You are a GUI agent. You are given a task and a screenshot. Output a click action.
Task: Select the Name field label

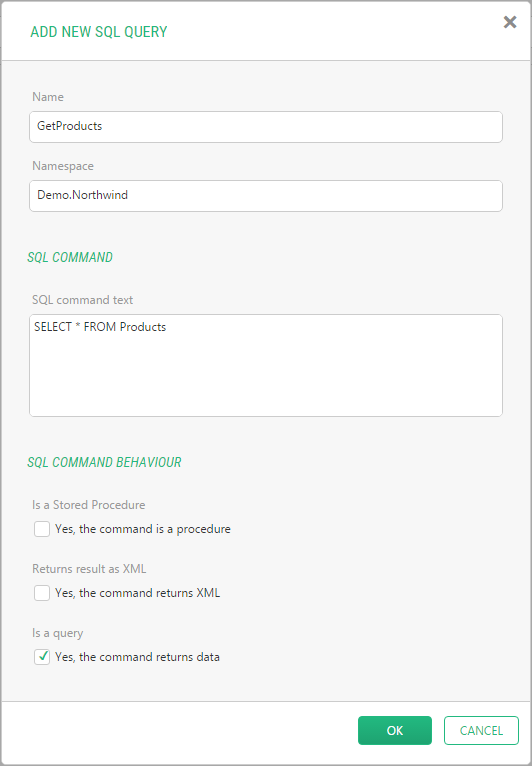tap(48, 97)
